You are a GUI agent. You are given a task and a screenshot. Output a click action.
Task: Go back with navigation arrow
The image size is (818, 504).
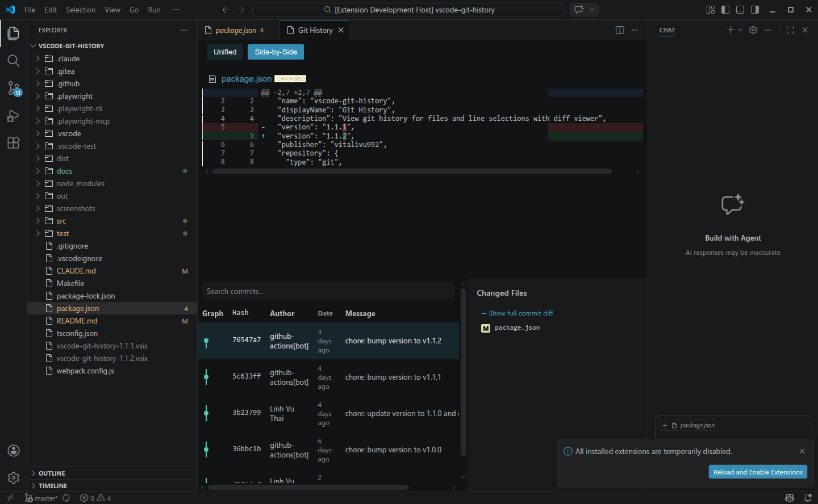coord(226,10)
